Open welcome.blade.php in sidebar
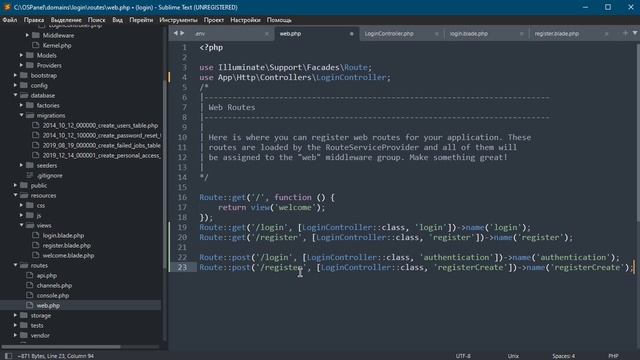The image size is (640, 360). click(68, 256)
